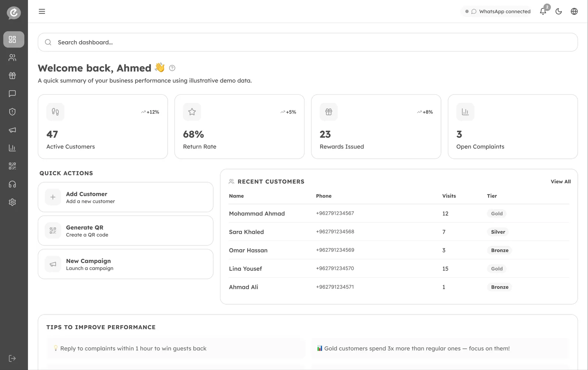Screen dimensions: 588x370
Task: Click Gold tier badge for Lina Yousef
Action: tap(497, 269)
